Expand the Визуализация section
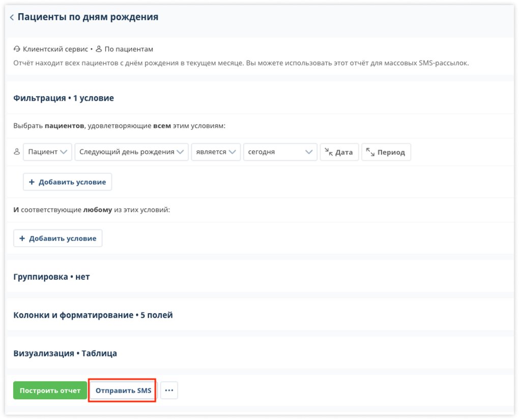The height and width of the screenshot is (420, 519). coord(65,353)
